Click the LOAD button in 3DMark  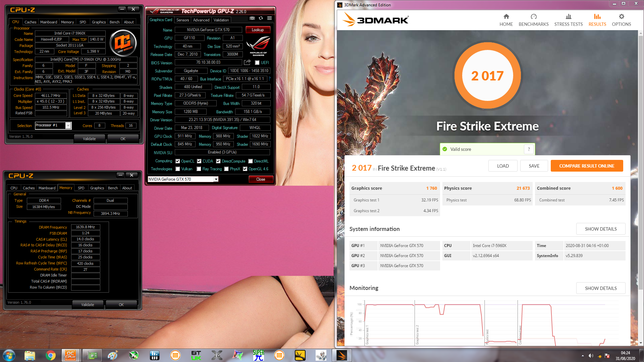pyautogui.click(x=503, y=166)
